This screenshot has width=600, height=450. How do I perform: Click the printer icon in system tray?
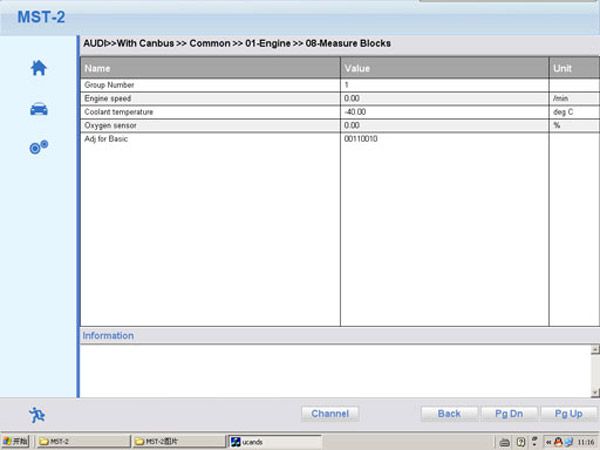[x=503, y=441]
